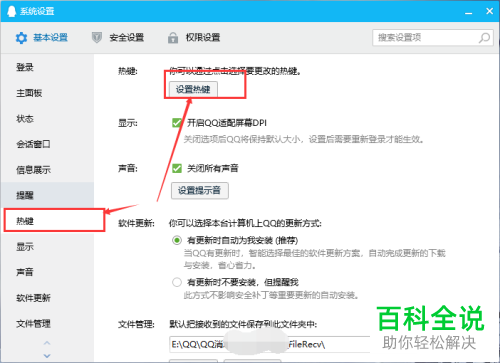The height and width of the screenshot is (363, 500).
Task: Click the file save path field E:\QQ
Action: tap(269, 344)
